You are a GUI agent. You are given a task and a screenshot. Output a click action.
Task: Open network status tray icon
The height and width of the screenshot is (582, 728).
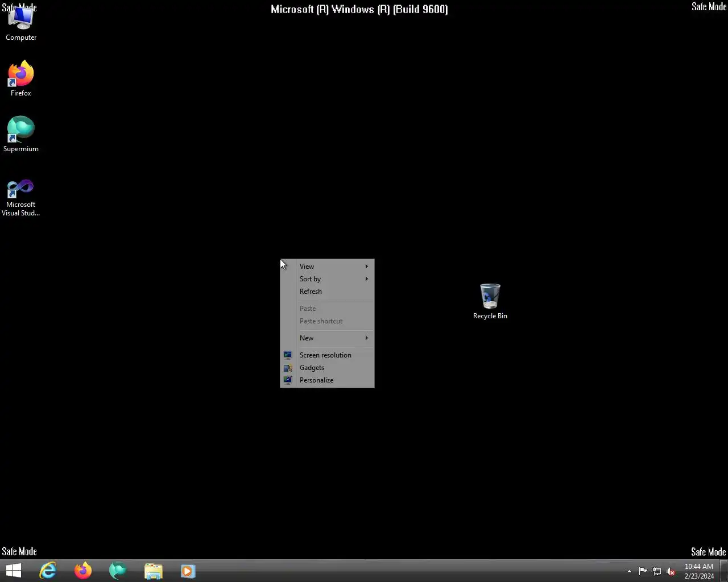pyautogui.click(x=657, y=571)
